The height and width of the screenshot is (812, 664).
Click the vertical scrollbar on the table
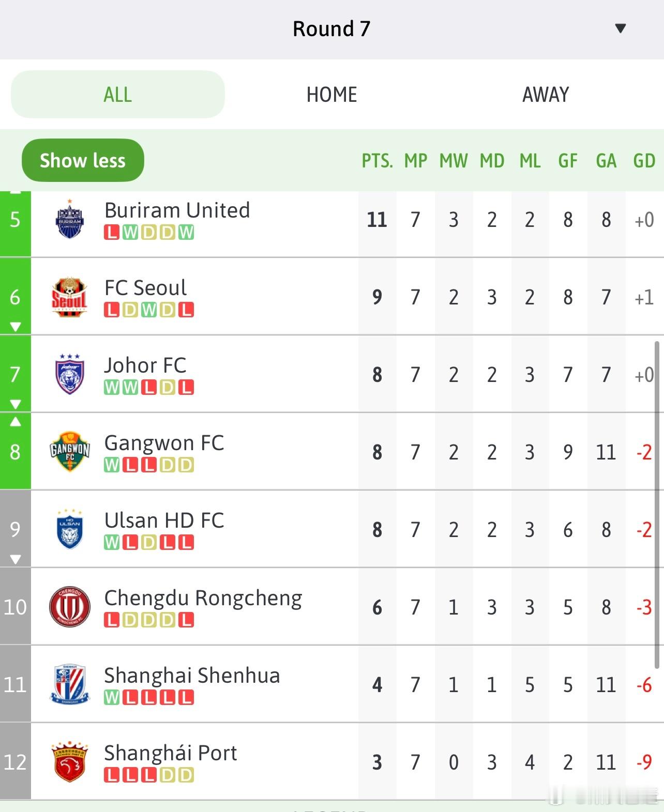coord(657,504)
